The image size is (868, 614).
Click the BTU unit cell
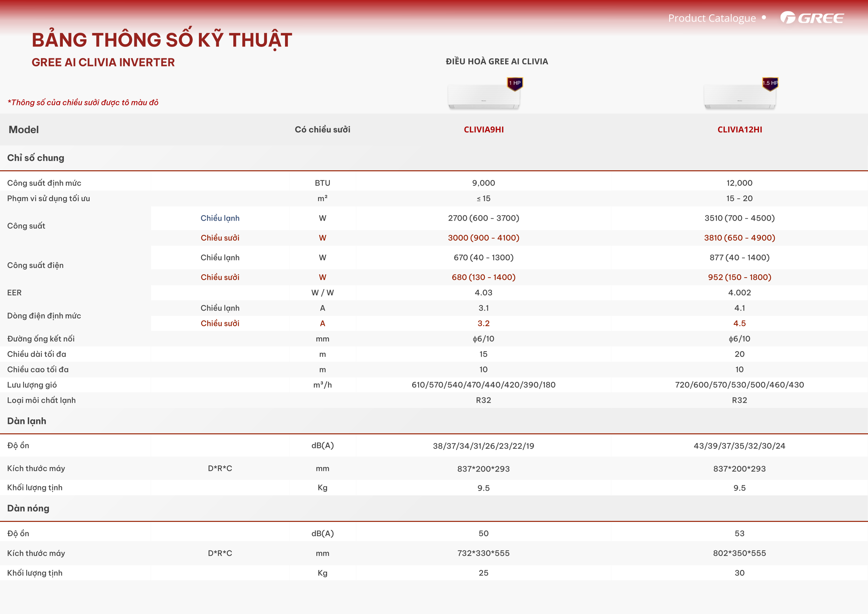point(323,183)
